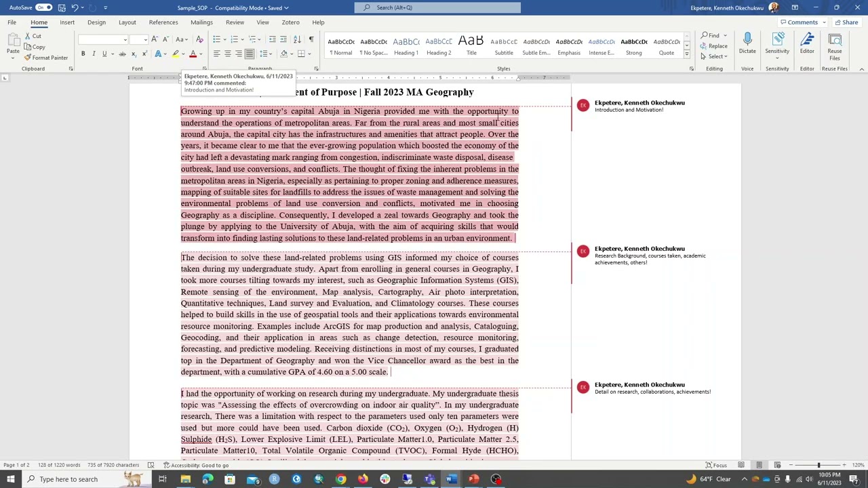Apply the Title style
This screenshot has width=868, height=488.
tap(471, 45)
